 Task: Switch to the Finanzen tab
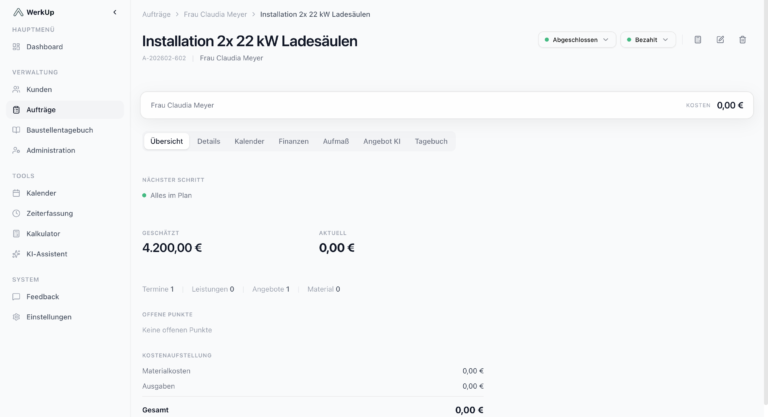293,141
